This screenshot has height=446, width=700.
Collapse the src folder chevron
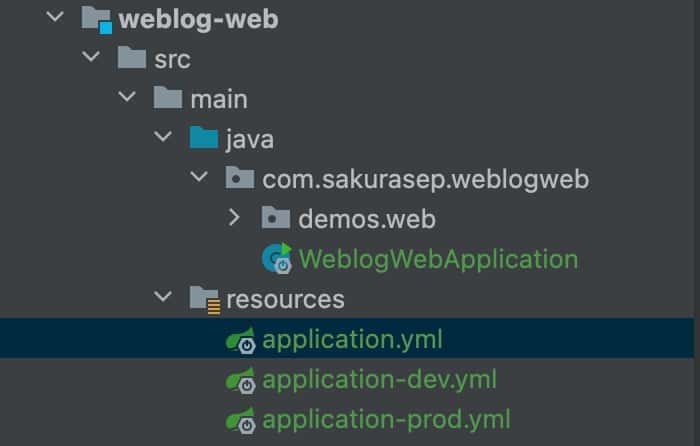coord(91,58)
